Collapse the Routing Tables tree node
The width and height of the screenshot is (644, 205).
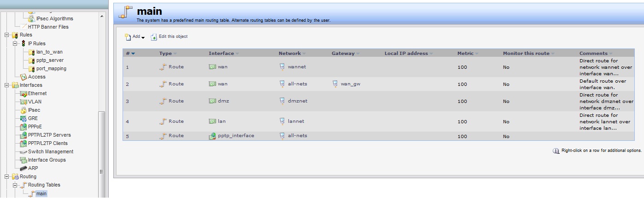click(x=15, y=185)
